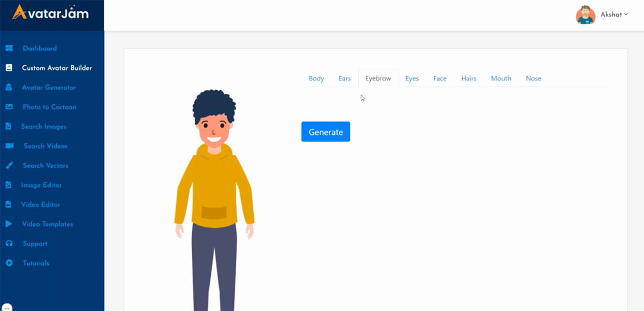Click the Search Vectors brush icon
Viewport: 644px width, 311px height.
coord(9,165)
